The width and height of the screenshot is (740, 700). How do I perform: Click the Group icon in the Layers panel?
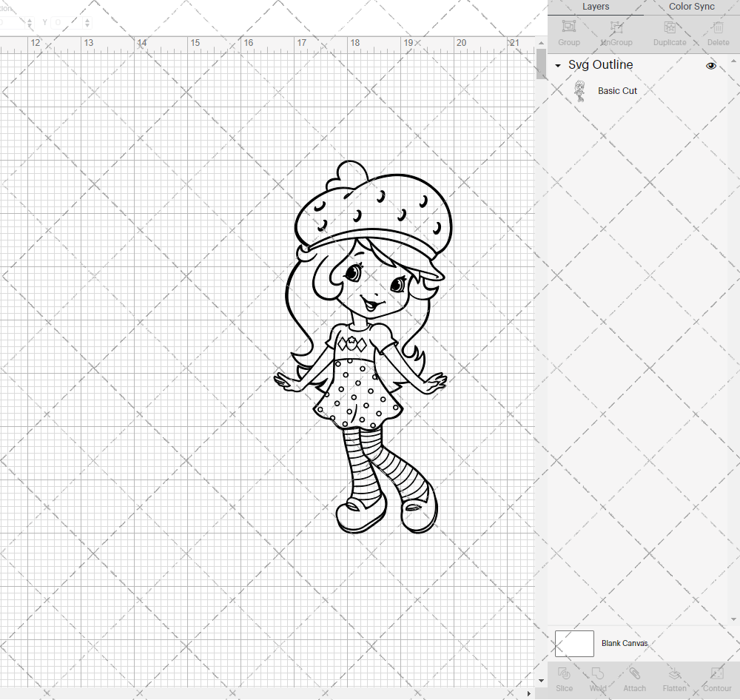(x=568, y=27)
